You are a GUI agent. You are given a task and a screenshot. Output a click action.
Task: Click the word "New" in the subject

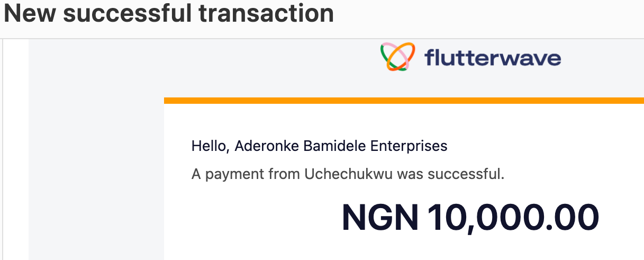point(29,14)
